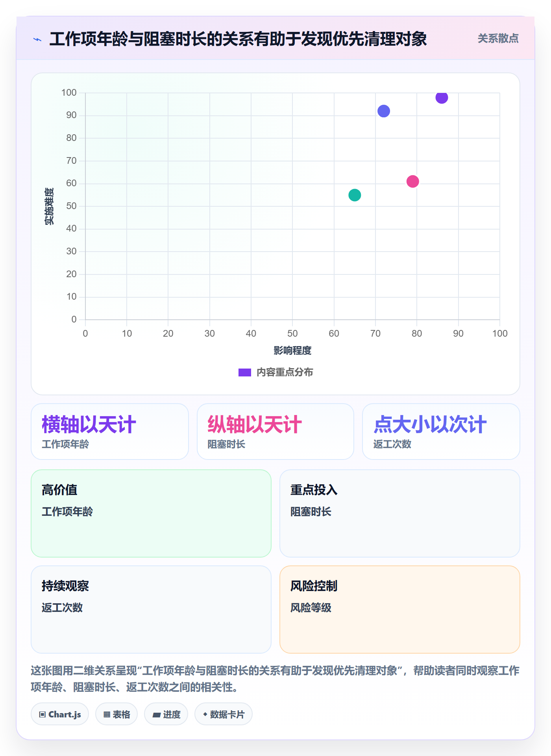Click the blue scatter point near 90

point(384,111)
